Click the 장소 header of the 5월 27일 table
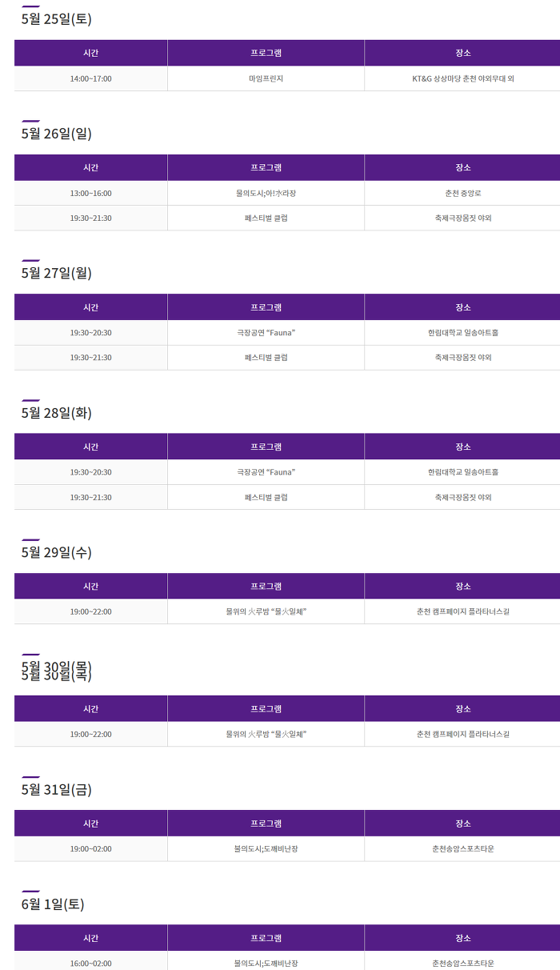This screenshot has width=560, height=970. 462,307
